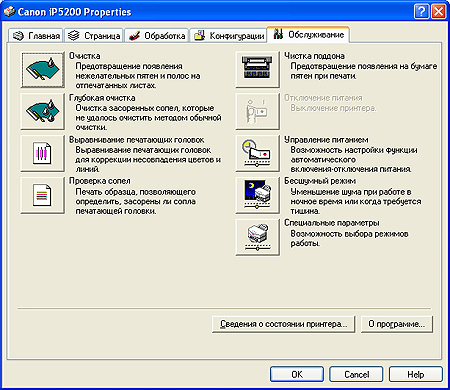This screenshot has width=450, height=390.
Task: Click the Чистка поддона heading text
Action: (x=314, y=56)
